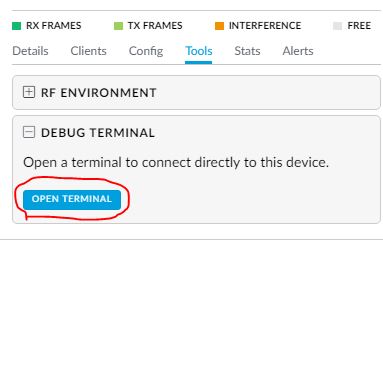Click the Free gray legend swatch
This screenshot has height=384, width=383.
pyautogui.click(x=337, y=26)
